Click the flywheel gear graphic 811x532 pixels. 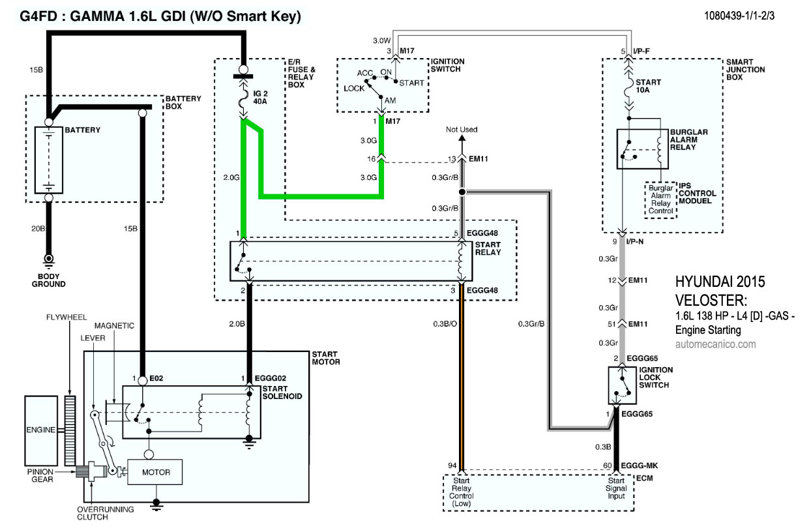click(x=70, y=430)
